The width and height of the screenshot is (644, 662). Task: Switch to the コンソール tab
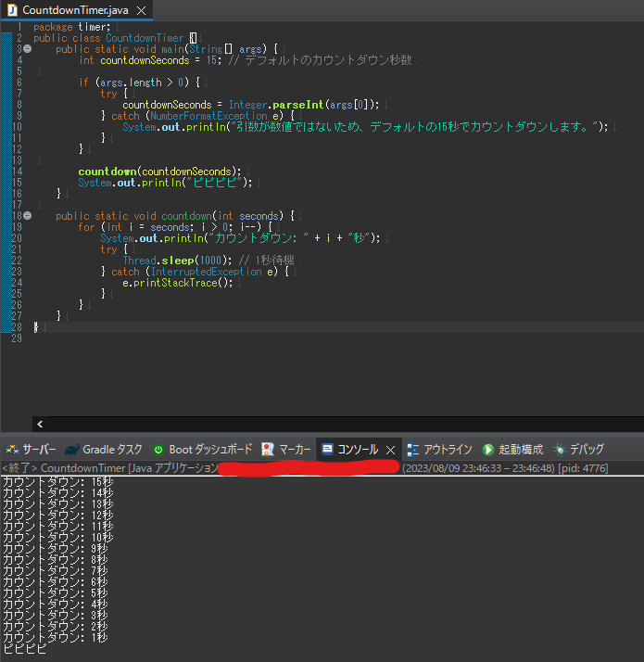pos(357,450)
